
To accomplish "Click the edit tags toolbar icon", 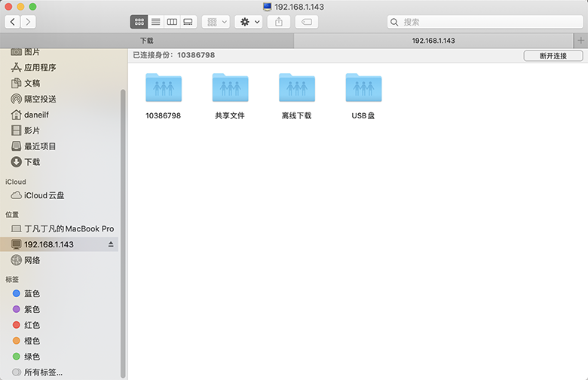I will point(307,22).
